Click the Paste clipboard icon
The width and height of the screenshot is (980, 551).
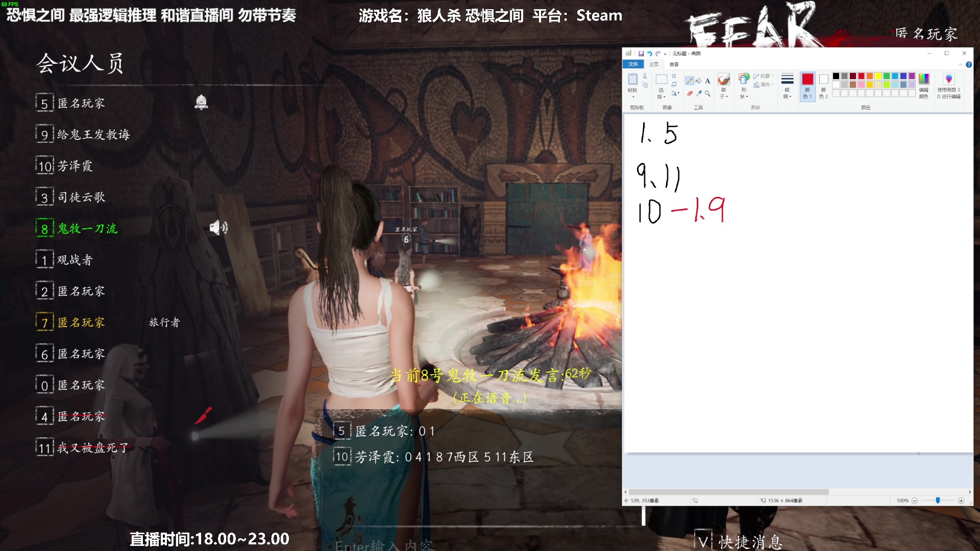pyautogui.click(x=632, y=79)
